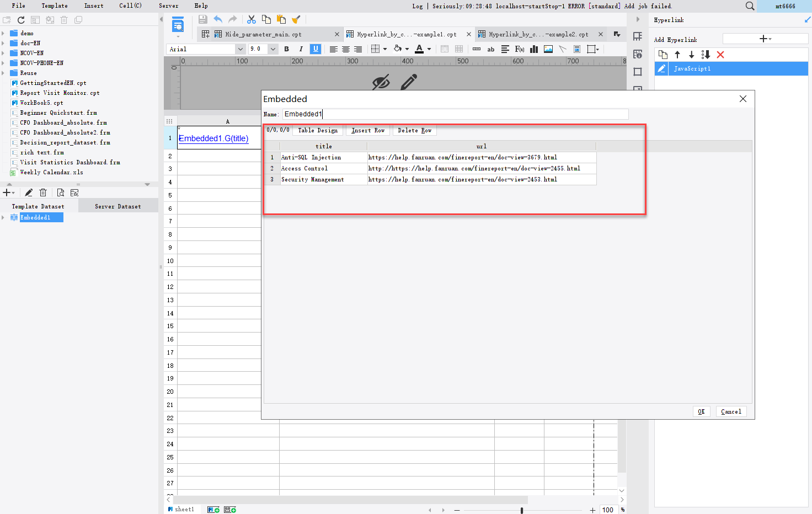Expand the NCOV-EN folder
The height and width of the screenshot is (514, 812).
[3, 53]
